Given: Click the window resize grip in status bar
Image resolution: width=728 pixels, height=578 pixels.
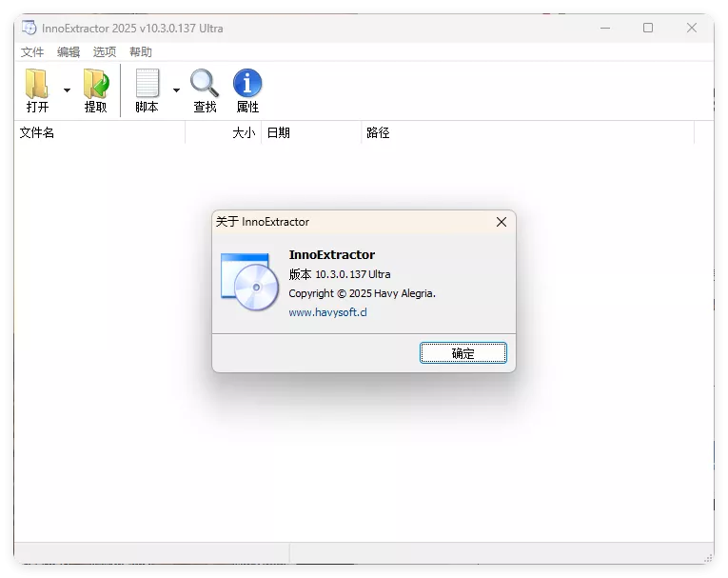Looking at the screenshot, I should pyautogui.click(x=709, y=558).
